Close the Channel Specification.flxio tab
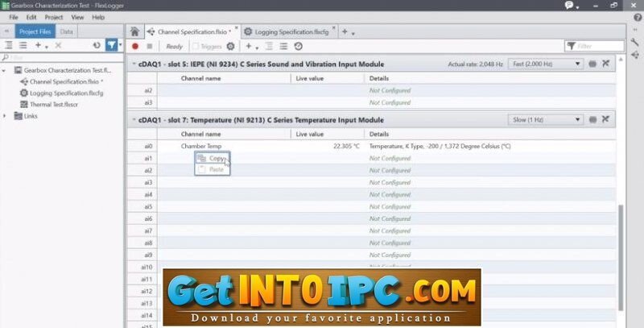The width and height of the screenshot is (644, 328). tap(236, 28)
